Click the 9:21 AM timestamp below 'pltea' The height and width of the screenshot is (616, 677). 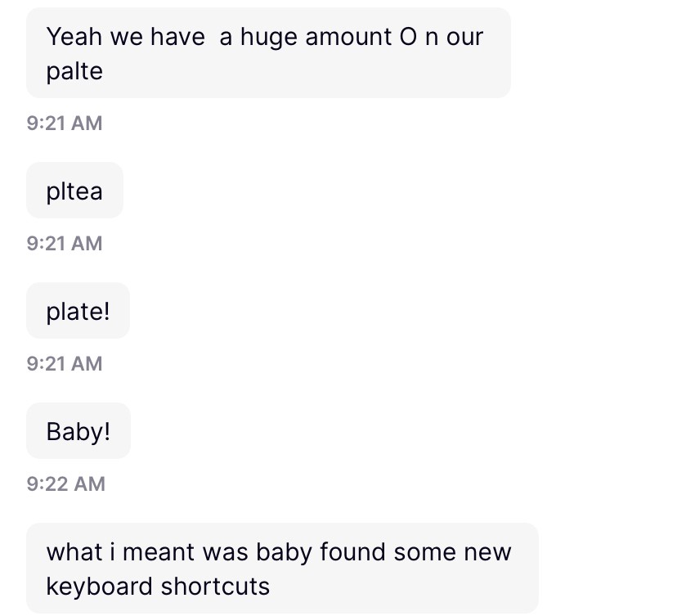point(65,243)
